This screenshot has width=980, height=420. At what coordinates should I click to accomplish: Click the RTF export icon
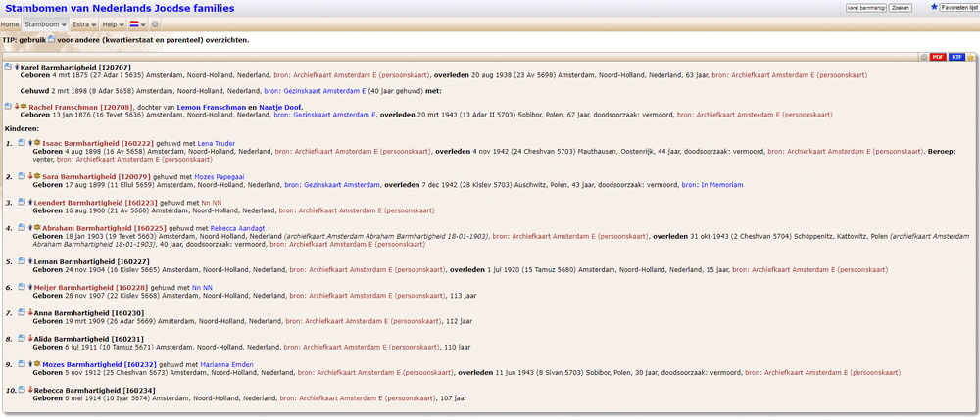click(x=956, y=57)
